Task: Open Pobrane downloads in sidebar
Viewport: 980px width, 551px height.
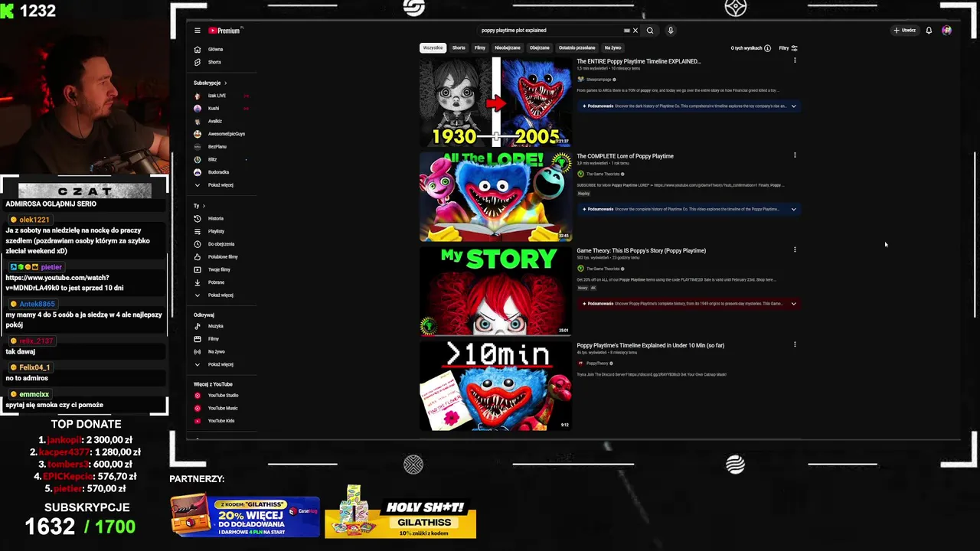Action: (211, 282)
